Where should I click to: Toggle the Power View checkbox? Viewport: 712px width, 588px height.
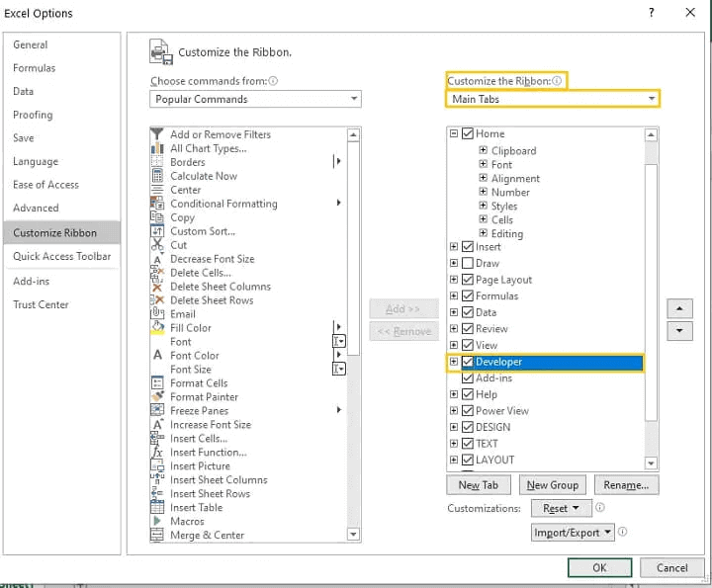[468, 411]
